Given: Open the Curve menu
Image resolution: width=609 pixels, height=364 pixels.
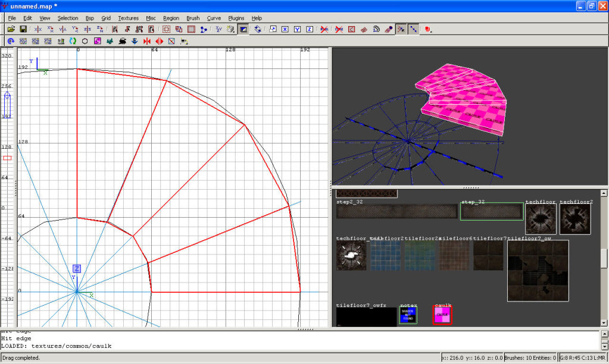Looking at the screenshot, I should click(x=214, y=18).
